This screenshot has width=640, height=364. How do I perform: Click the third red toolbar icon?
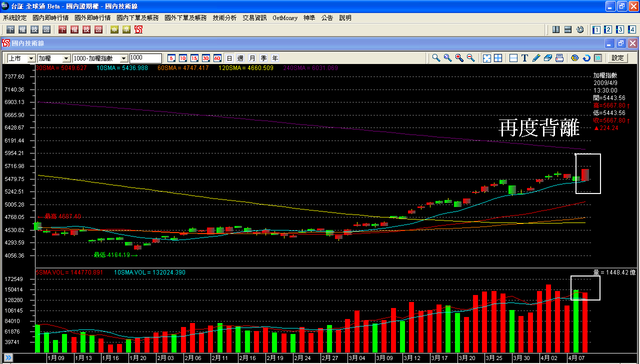point(87,30)
